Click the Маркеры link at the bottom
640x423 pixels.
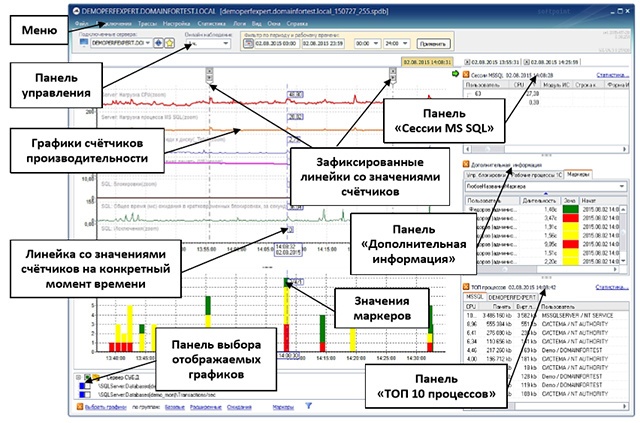click(x=283, y=407)
